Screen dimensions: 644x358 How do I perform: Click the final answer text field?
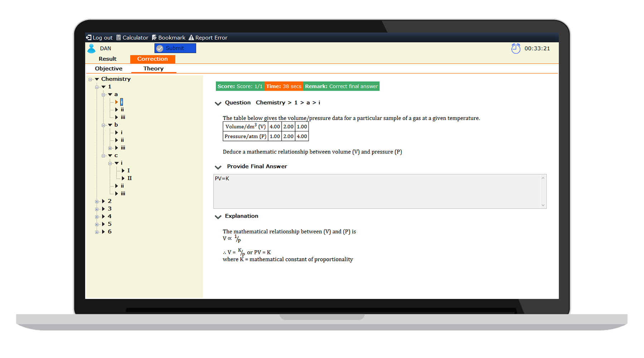(376, 191)
